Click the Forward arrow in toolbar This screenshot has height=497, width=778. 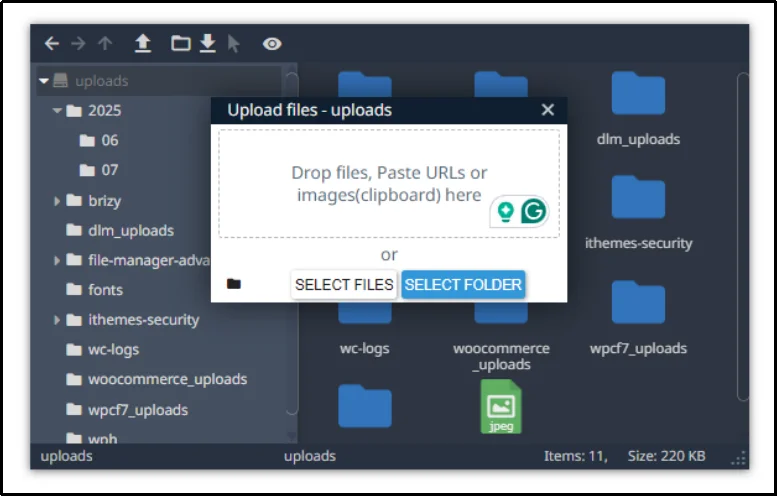[79, 44]
